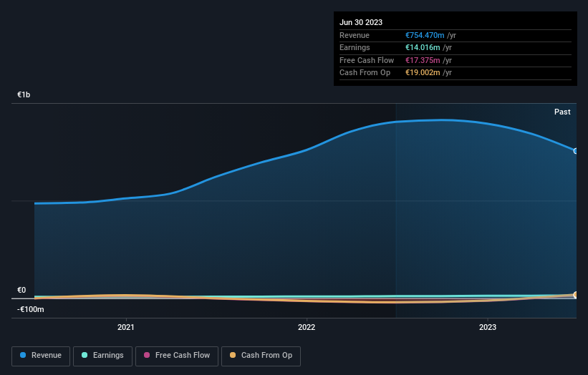The image size is (588, 375).
Task: Click the 2022 x-axis label
Action: click(307, 327)
